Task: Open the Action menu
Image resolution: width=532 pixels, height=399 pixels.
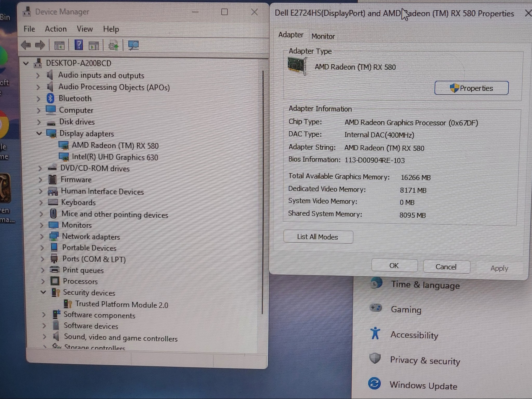Action: coord(56,29)
